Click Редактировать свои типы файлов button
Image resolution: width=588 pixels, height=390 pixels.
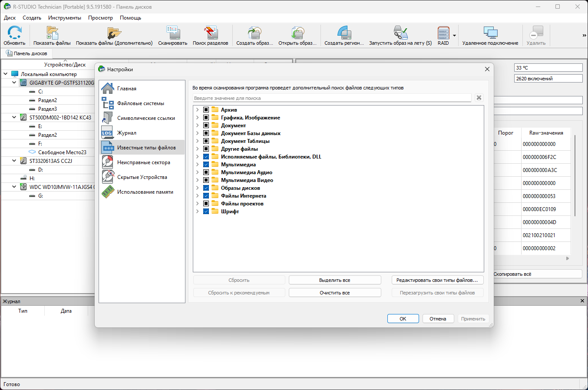click(437, 280)
